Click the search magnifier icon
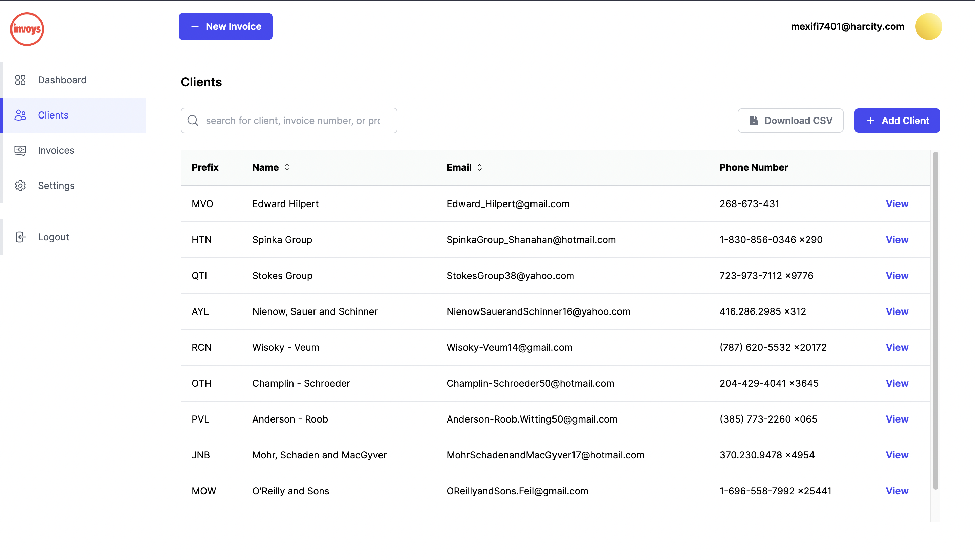The width and height of the screenshot is (975, 560). (x=193, y=121)
